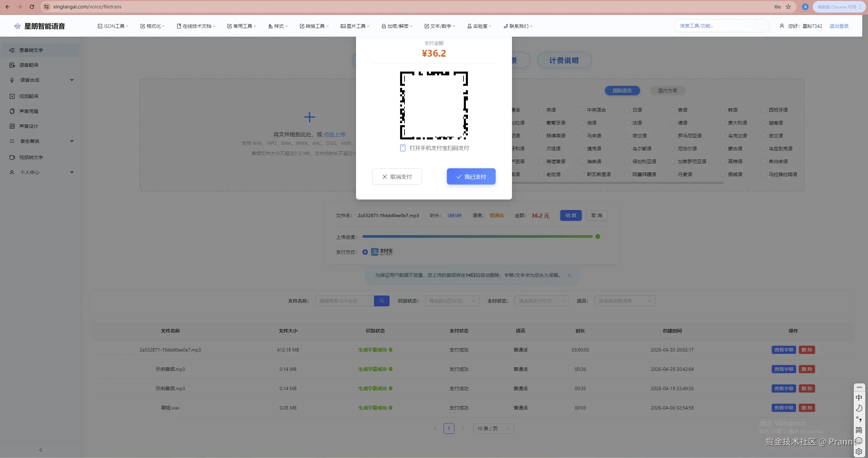Select the 法语 language radio button

[x=627, y=123]
